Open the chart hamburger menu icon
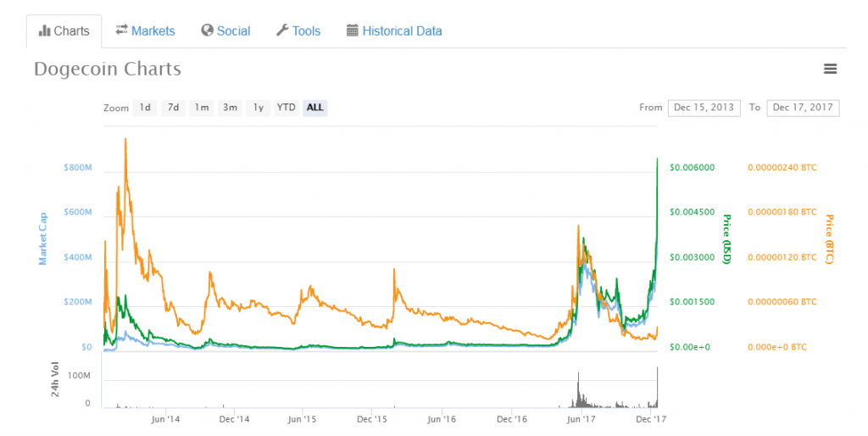This screenshot has width=868, height=436. [x=830, y=69]
